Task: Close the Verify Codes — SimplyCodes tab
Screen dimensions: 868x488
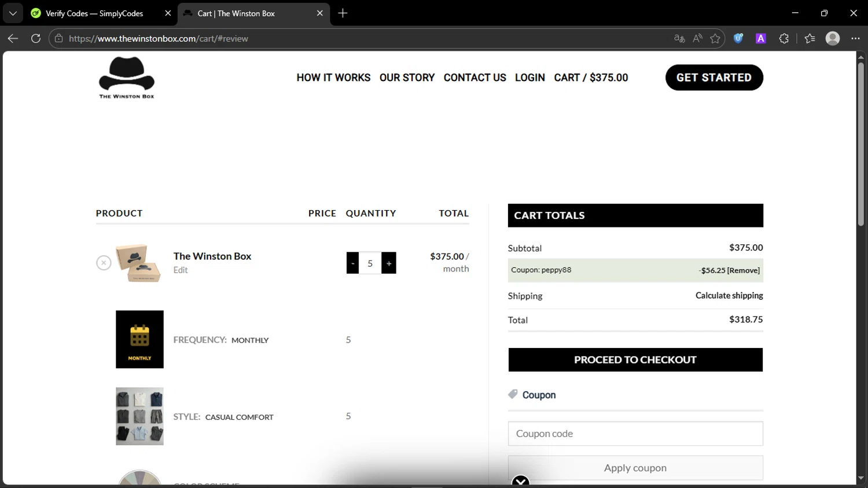Action: 168,13
